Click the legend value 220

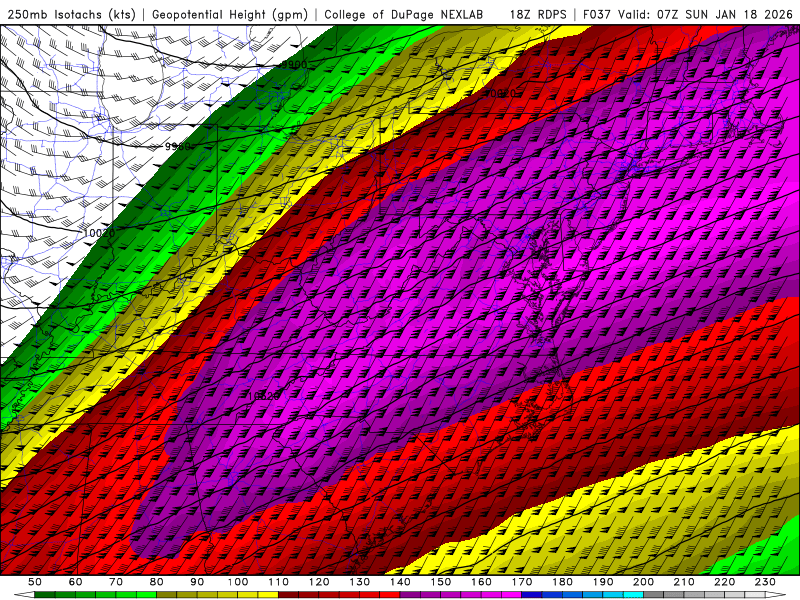point(725,582)
